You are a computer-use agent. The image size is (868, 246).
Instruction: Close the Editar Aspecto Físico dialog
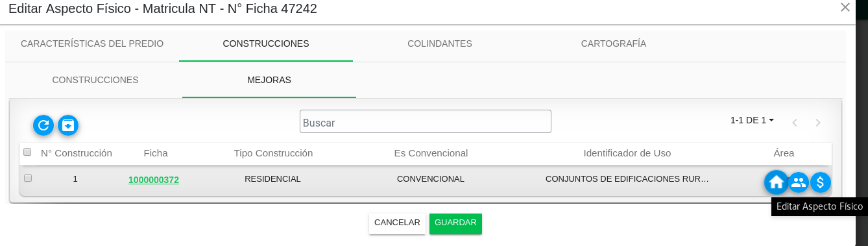pyautogui.click(x=845, y=7)
